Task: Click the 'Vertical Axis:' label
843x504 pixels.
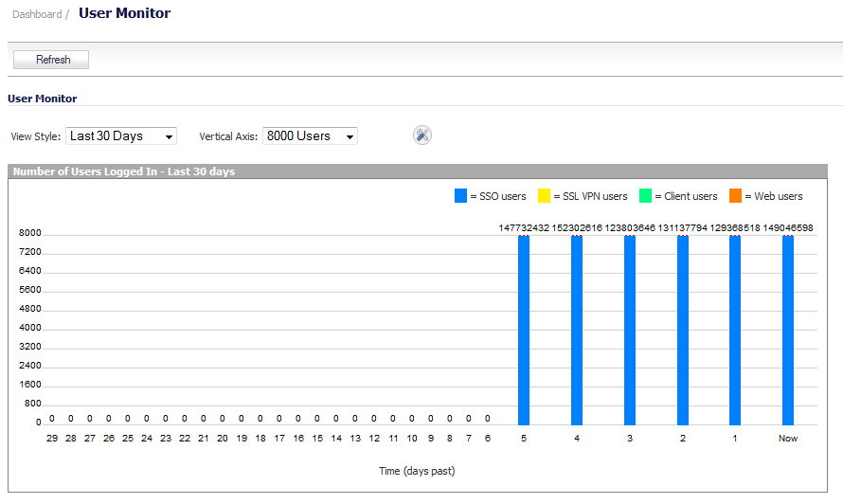Action: [228, 136]
